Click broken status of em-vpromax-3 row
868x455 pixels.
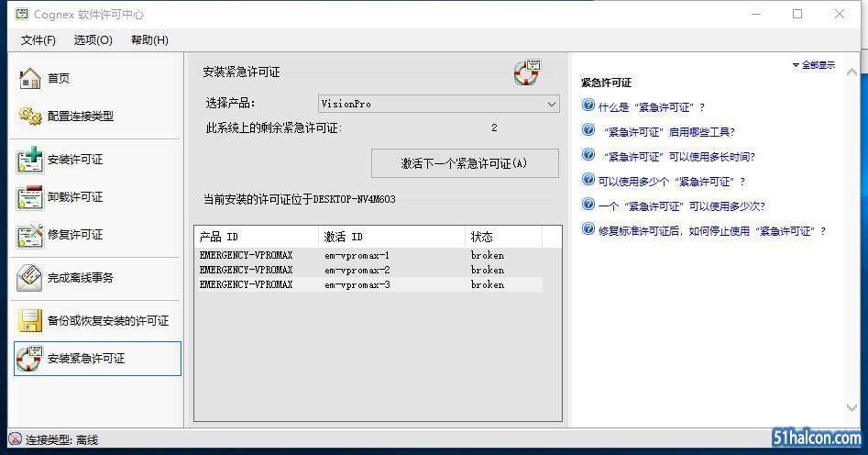coord(488,284)
